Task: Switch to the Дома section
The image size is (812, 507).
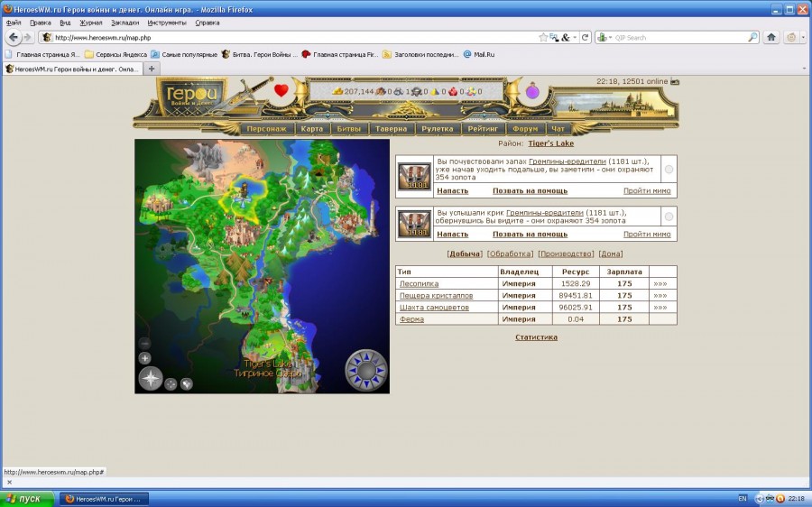Action: coord(611,253)
